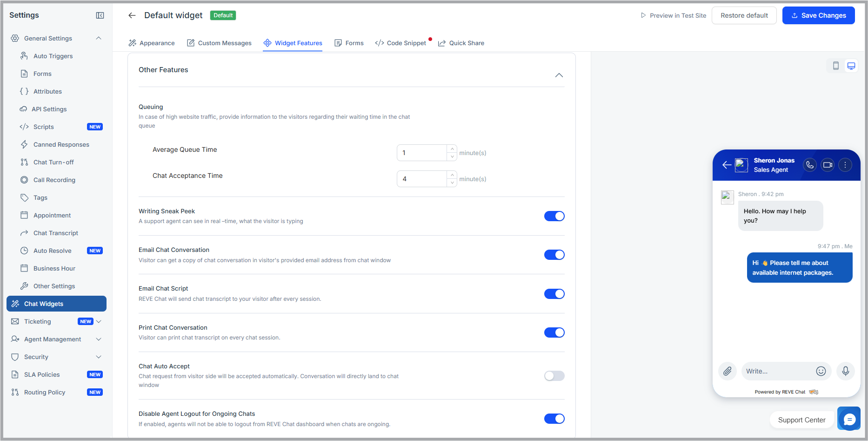Switch to the Custom Messages tab
Viewport: 868px width, 441px height.
pyautogui.click(x=225, y=43)
